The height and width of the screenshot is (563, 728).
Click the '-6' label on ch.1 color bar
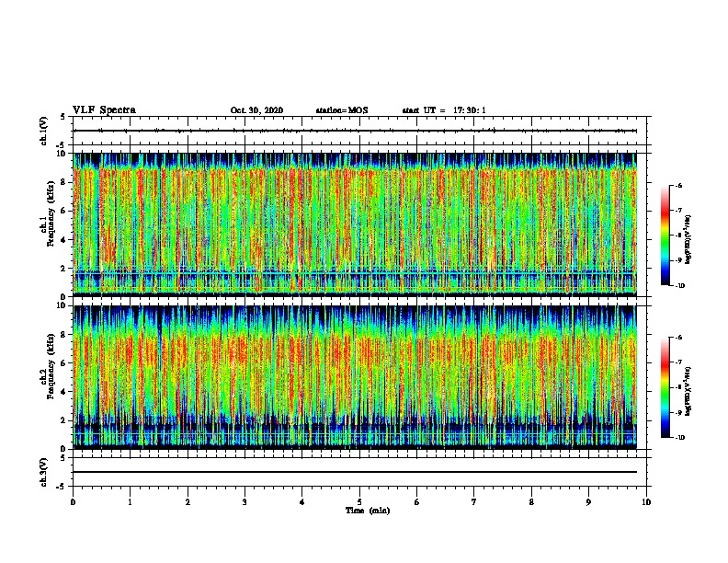click(678, 185)
